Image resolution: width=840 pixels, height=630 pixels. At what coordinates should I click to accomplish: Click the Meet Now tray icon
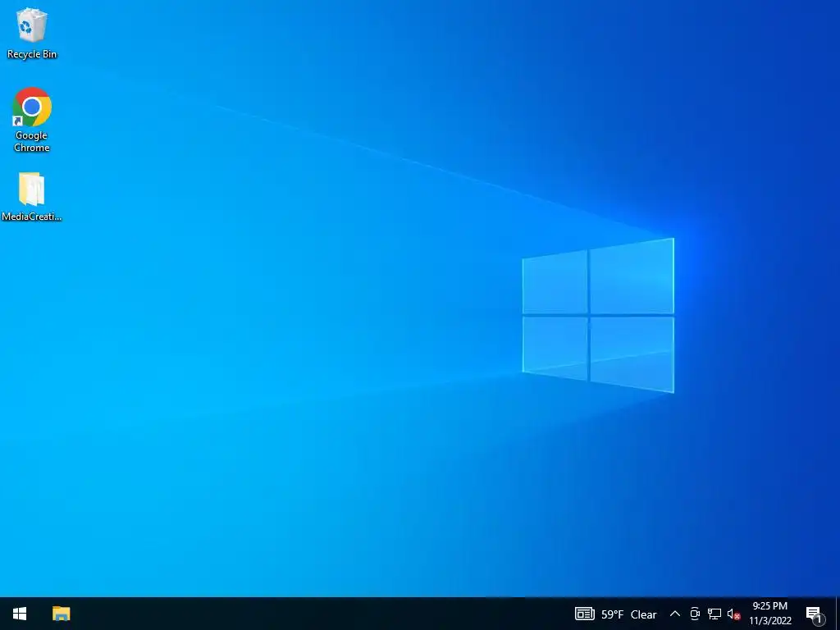[695, 614]
